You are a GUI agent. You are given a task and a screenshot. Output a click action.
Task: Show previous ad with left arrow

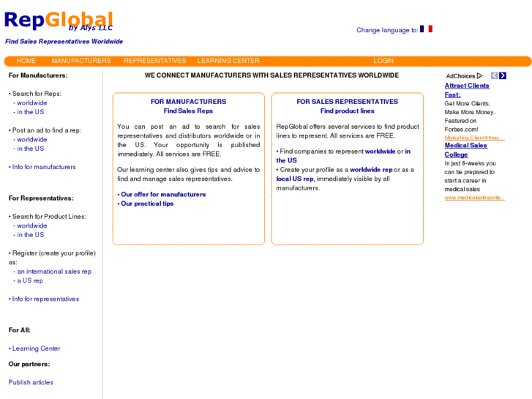coord(495,75)
